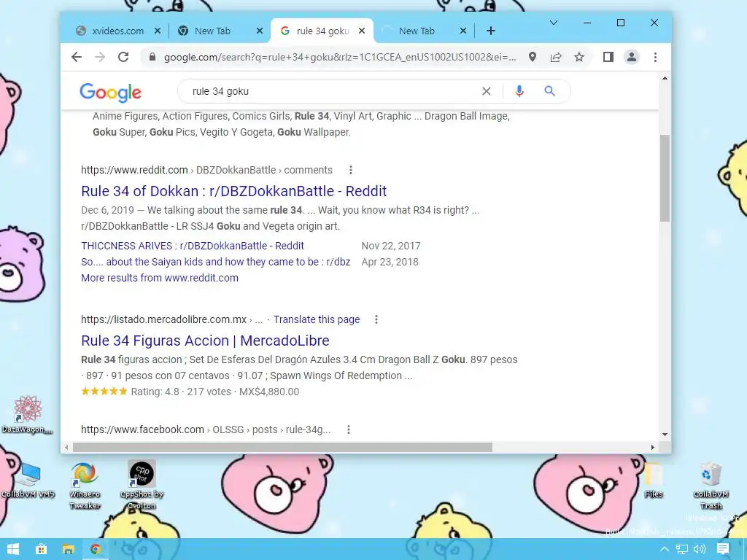The image size is (747, 560).
Task: Click the Chrome taskbar button
Action: [x=96, y=550]
